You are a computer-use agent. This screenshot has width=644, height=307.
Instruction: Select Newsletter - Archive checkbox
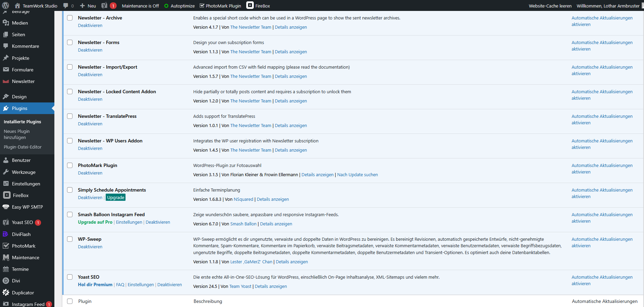coord(70,18)
